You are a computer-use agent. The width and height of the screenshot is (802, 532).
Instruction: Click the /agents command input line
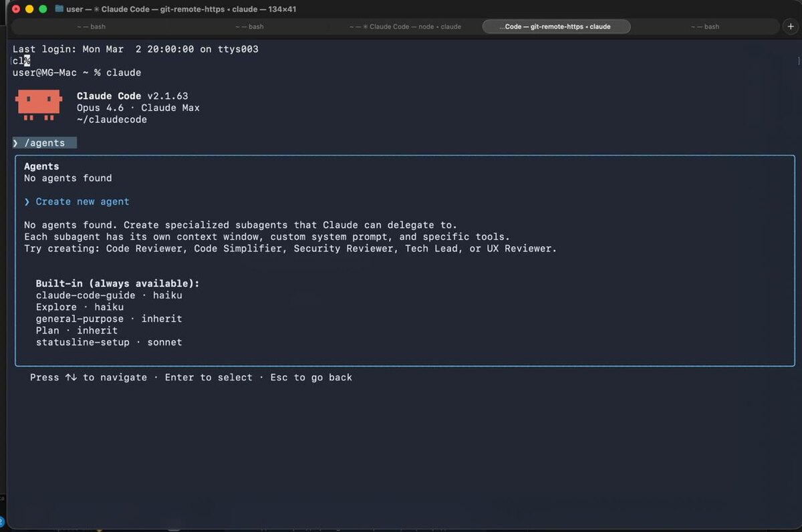click(x=44, y=143)
